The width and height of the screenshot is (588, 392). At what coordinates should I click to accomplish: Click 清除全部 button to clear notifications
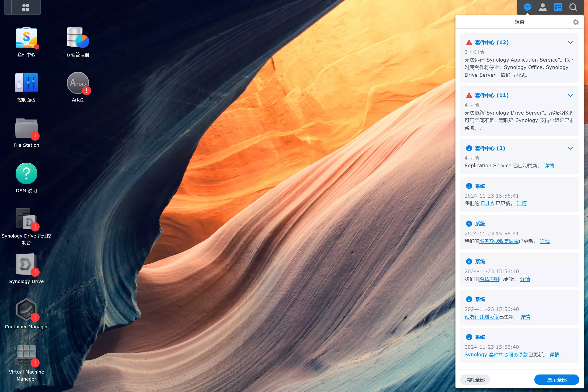pyautogui.click(x=474, y=379)
